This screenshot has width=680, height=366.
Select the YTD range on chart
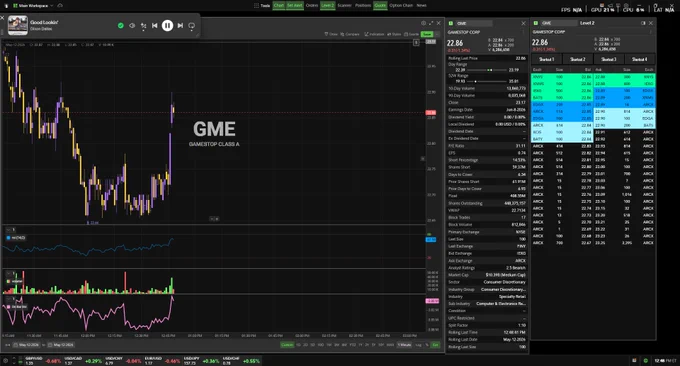353,345
